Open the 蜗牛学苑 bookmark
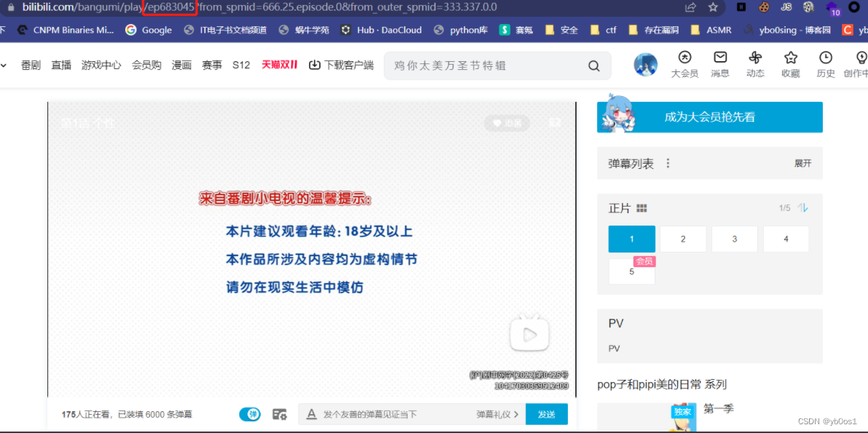Viewport: 868px width, 433px height. point(304,30)
